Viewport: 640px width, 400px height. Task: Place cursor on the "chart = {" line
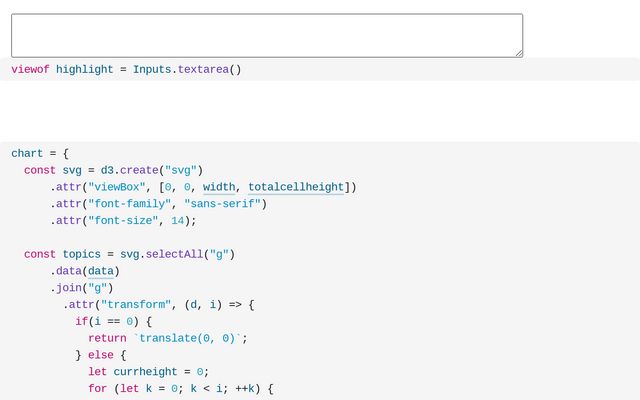pos(40,154)
